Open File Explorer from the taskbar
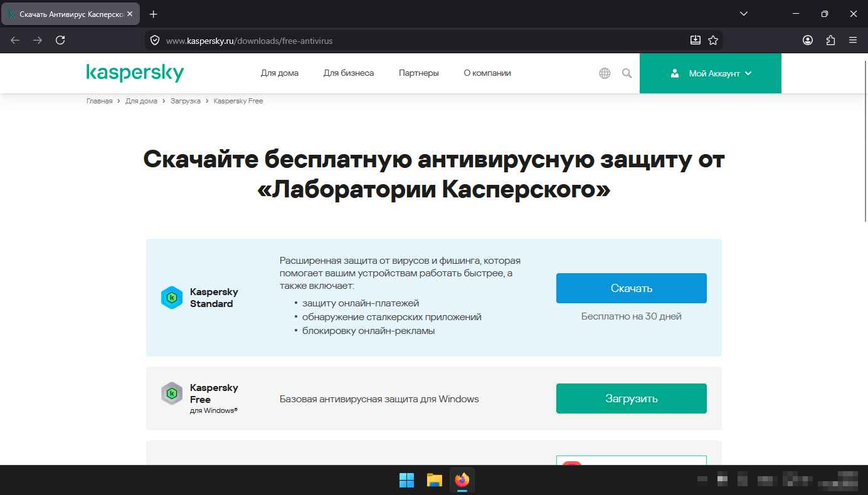 pos(435,480)
